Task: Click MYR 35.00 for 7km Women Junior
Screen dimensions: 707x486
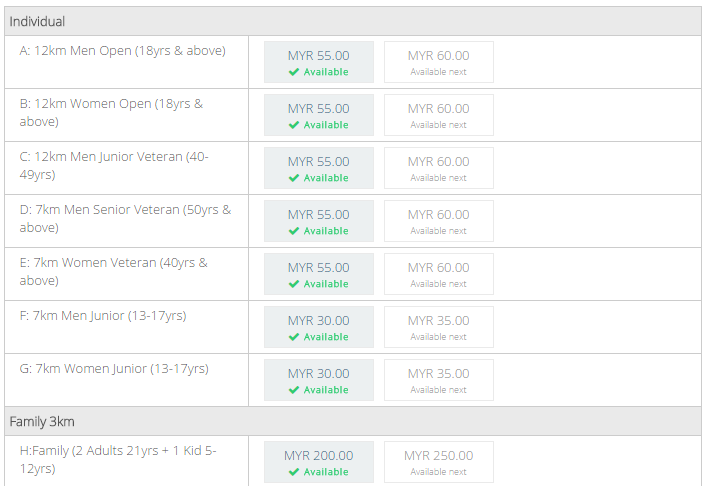Action: coord(438,380)
